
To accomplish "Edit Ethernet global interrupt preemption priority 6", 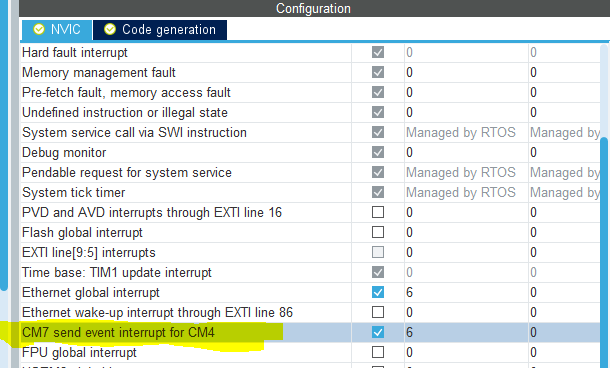I will click(466, 292).
